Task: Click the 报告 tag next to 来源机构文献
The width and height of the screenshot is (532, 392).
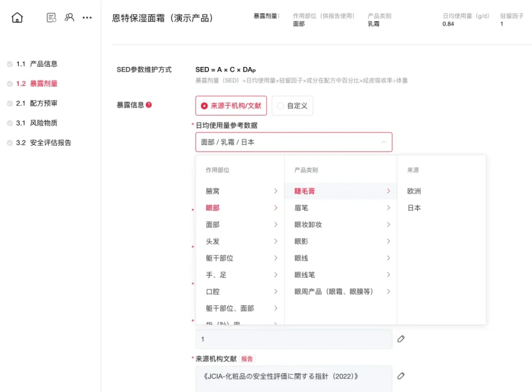Action: point(247,359)
